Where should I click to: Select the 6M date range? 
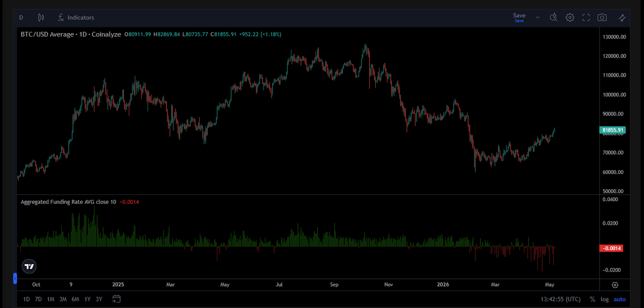(75, 299)
